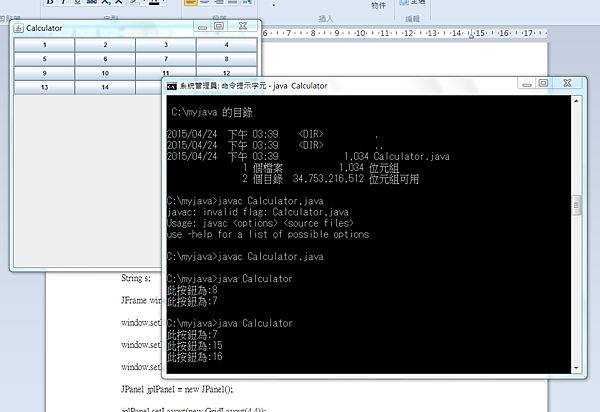Select button 3 in Calculator grid
Viewport: 600px width, 412px height.
[x=166, y=45]
